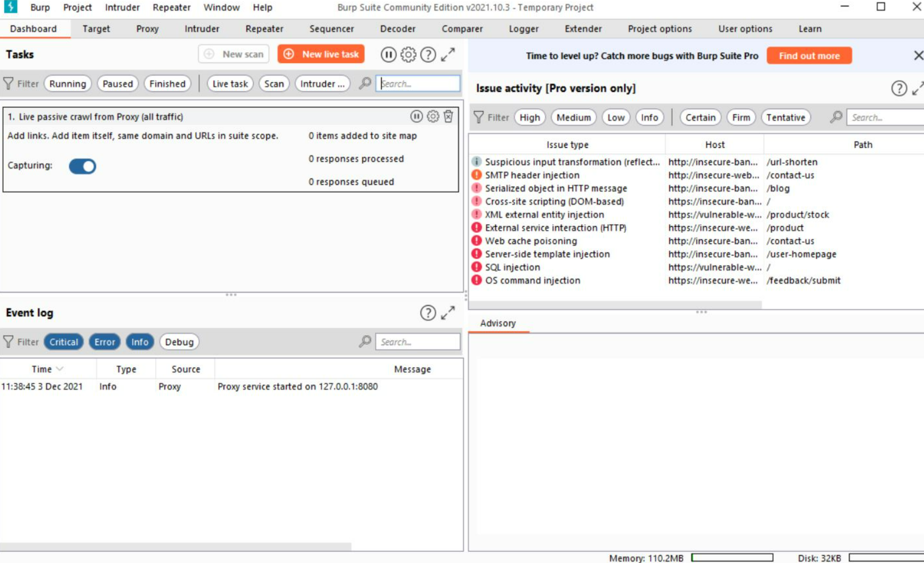Click the Event log search magnifier icon
This screenshot has height=563, width=924.
coord(365,342)
